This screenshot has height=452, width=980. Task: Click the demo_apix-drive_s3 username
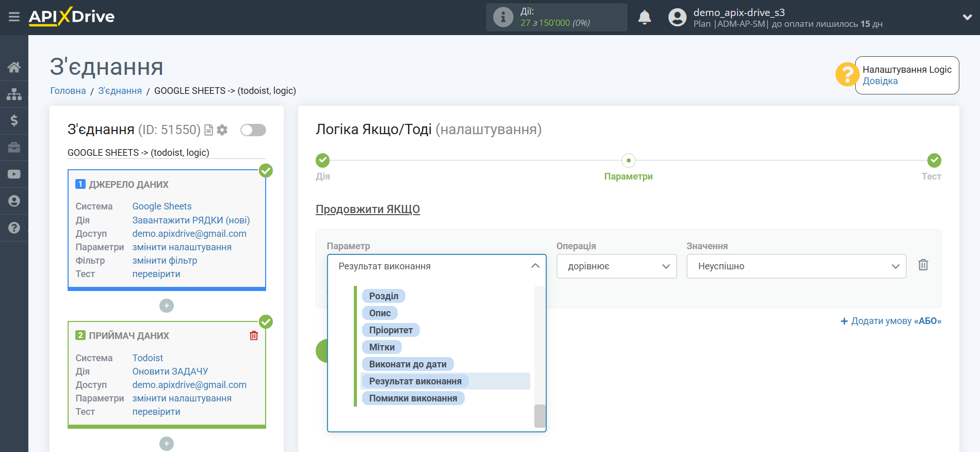coord(739,12)
